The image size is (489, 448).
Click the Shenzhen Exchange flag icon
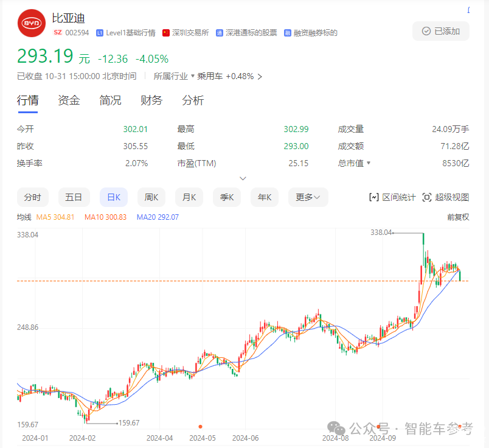(x=166, y=33)
